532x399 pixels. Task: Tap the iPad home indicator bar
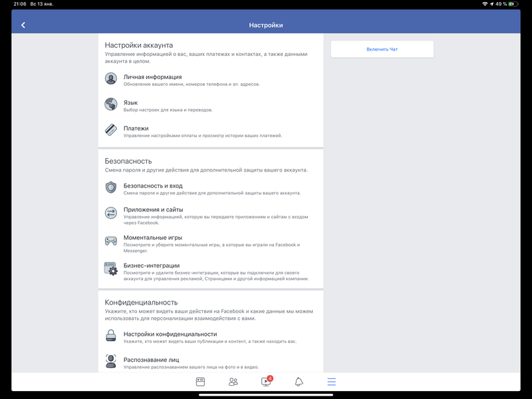click(x=266, y=395)
